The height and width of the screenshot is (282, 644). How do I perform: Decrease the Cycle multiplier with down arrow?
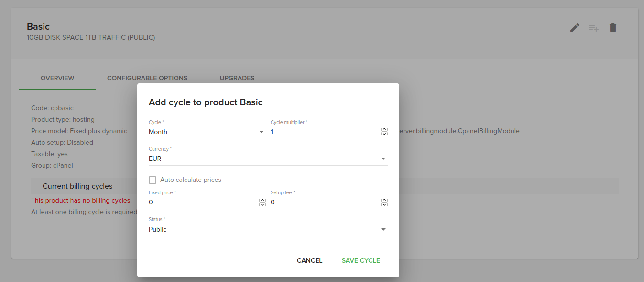coord(384,134)
